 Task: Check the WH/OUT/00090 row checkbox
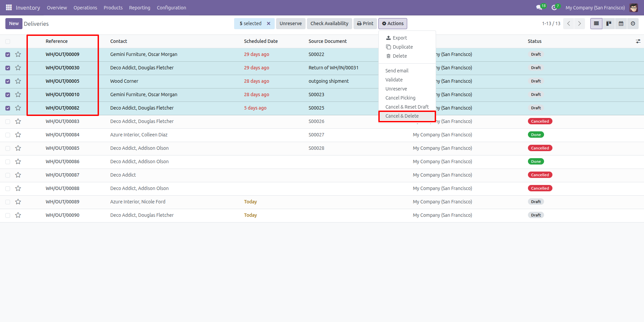(8, 215)
